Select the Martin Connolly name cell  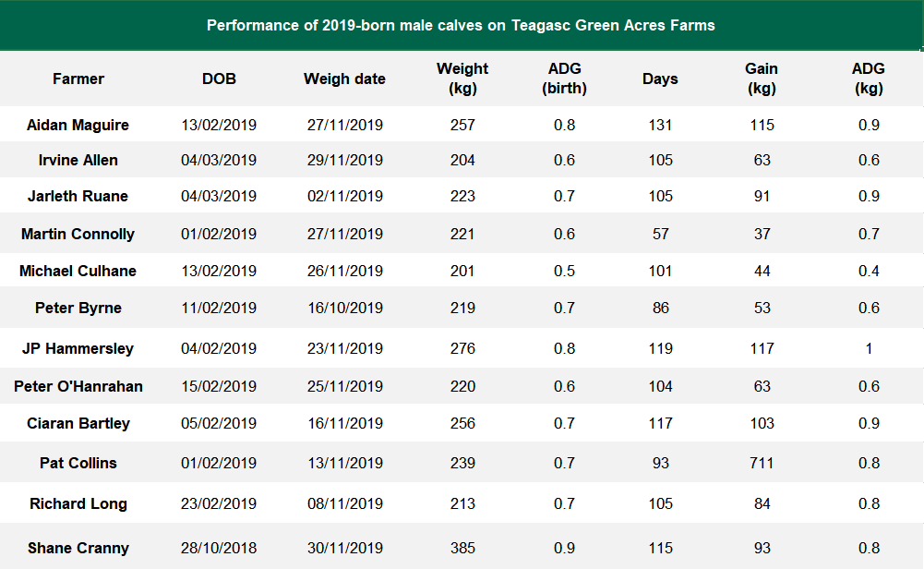coord(78,234)
